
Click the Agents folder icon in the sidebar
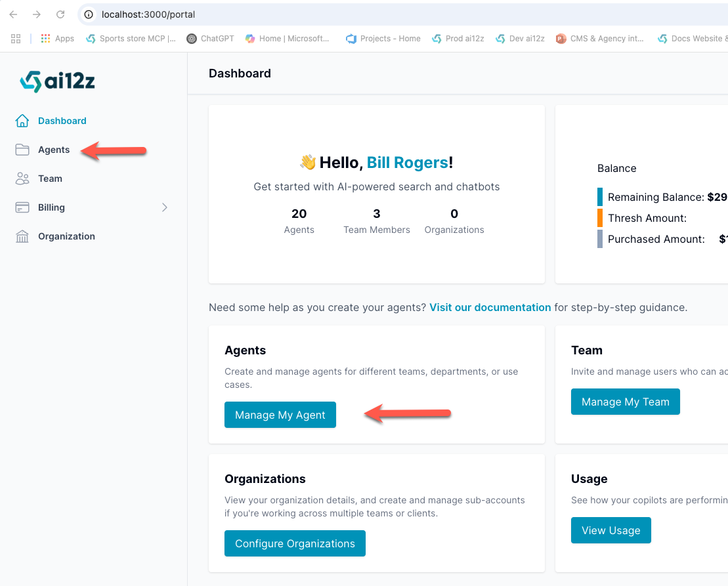click(22, 150)
